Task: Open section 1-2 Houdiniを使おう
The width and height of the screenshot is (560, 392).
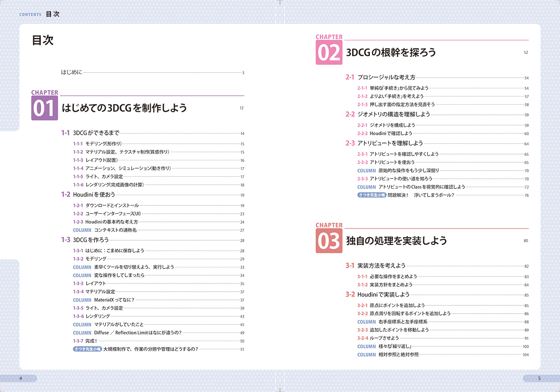Action: click(94, 194)
